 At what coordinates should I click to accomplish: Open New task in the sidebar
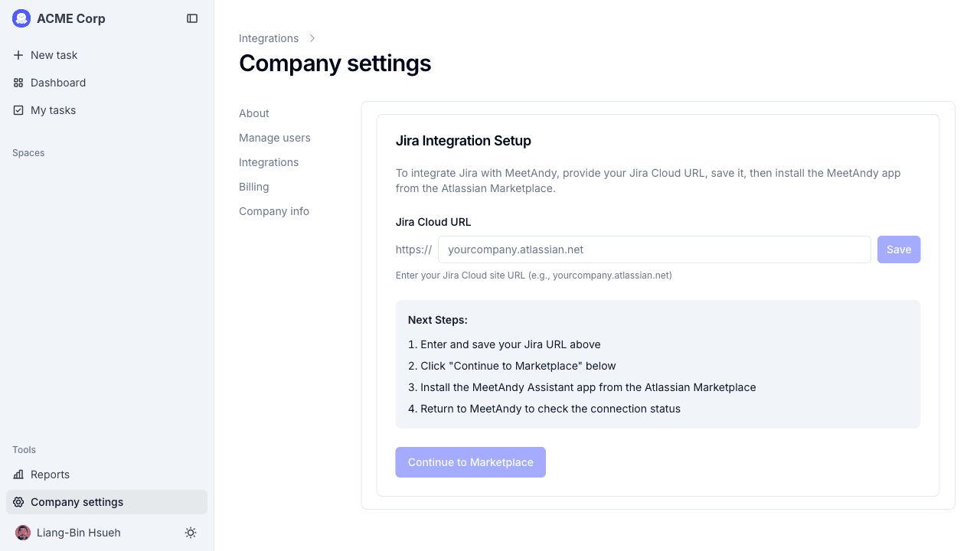(106, 55)
